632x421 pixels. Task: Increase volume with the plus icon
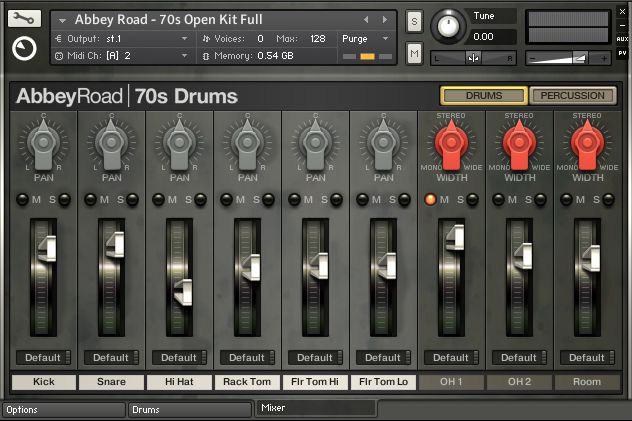click(x=604, y=59)
